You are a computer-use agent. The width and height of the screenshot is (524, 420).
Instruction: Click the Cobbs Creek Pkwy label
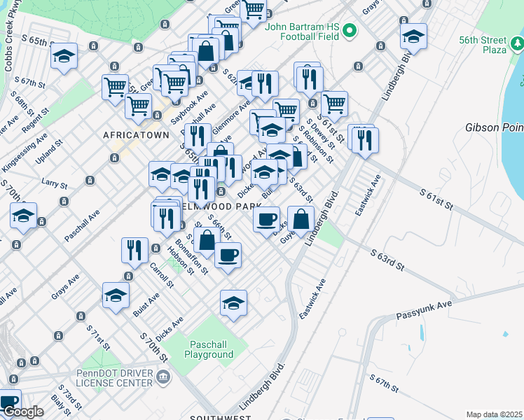[x=11, y=35]
